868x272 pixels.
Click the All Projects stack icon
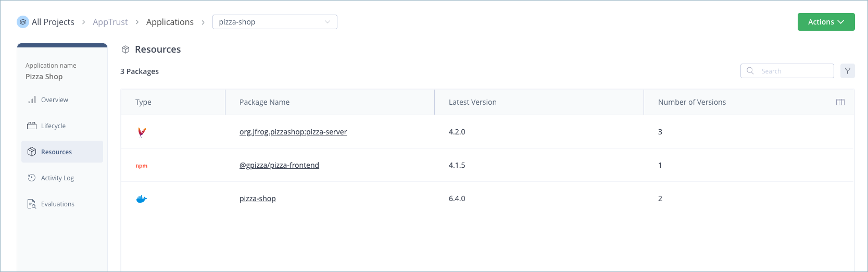click(23, 22)
